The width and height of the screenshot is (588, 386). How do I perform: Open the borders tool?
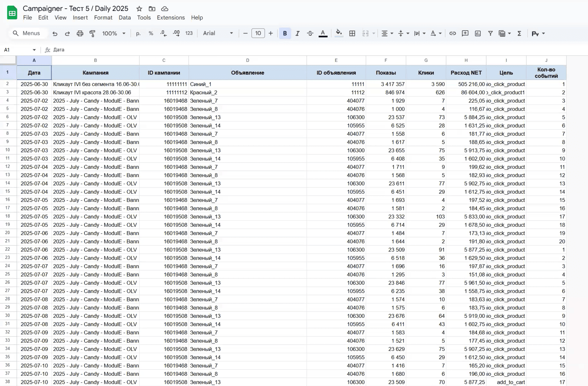(x=352, y=34)
